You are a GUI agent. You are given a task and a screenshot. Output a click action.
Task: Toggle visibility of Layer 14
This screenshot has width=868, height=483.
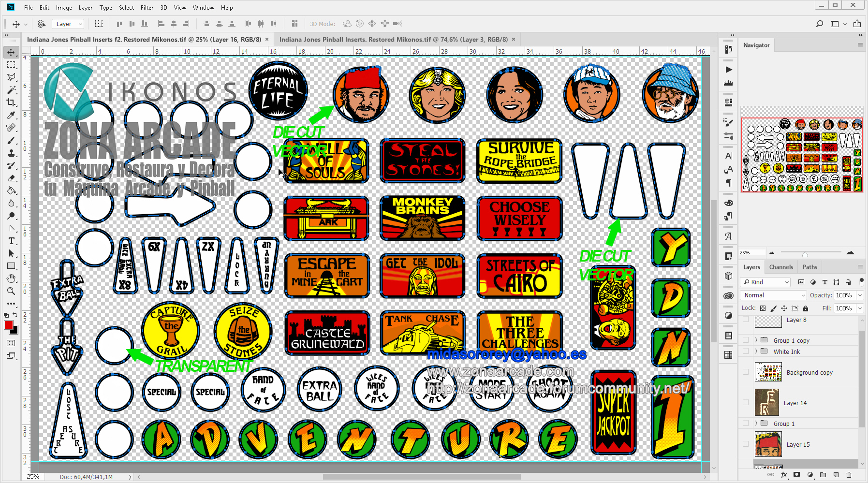click(746, 402)
